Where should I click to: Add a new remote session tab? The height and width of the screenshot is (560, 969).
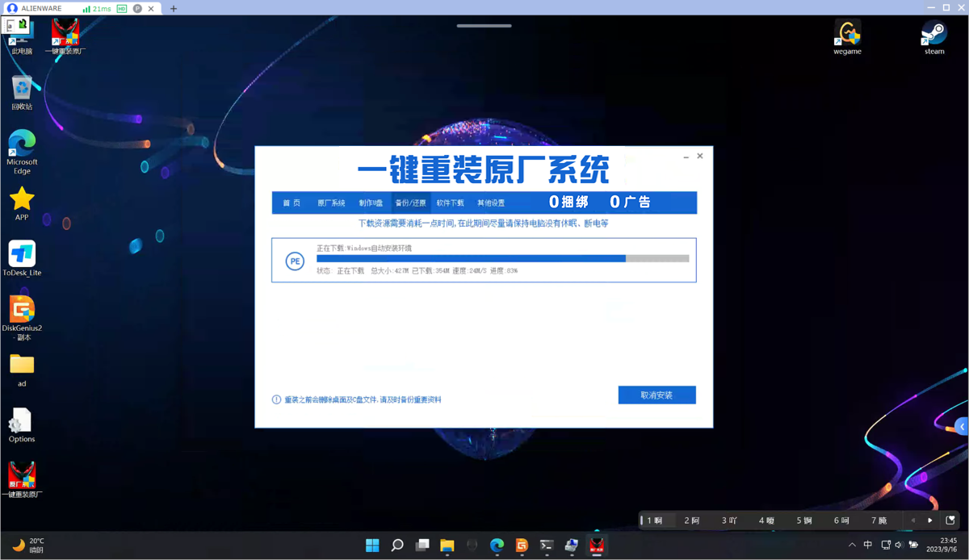pos(174,8)
